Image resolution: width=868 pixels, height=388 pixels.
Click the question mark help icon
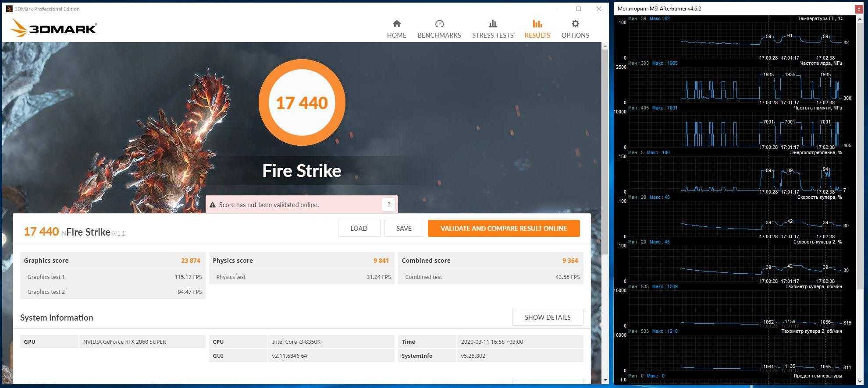click(388, 205)
